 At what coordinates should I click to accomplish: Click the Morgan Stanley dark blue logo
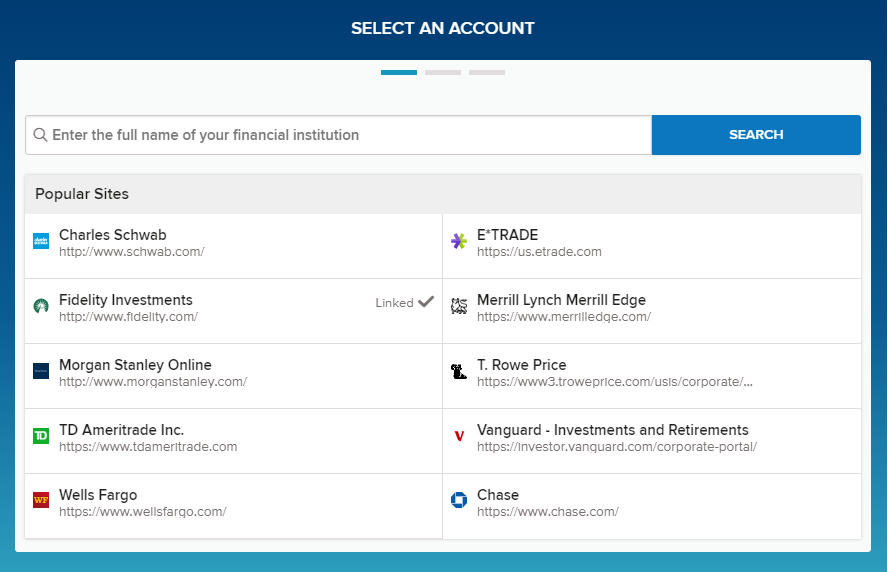coord(41,372)
